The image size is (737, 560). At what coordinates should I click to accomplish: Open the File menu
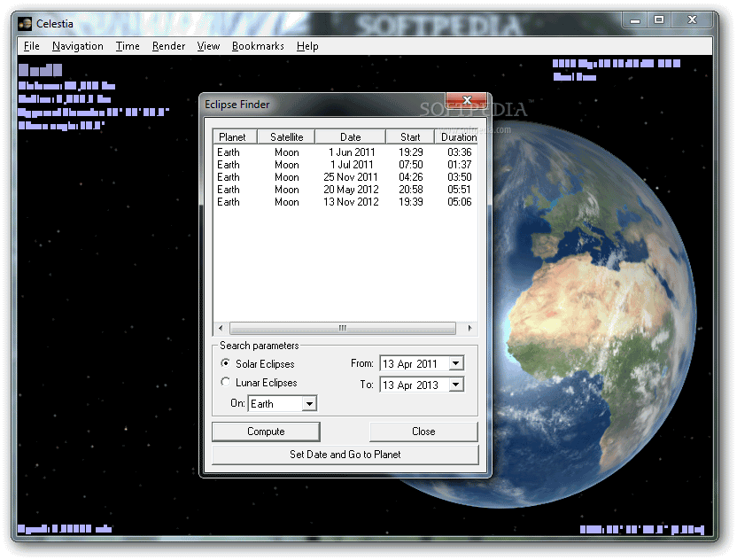tap(32, 46)
